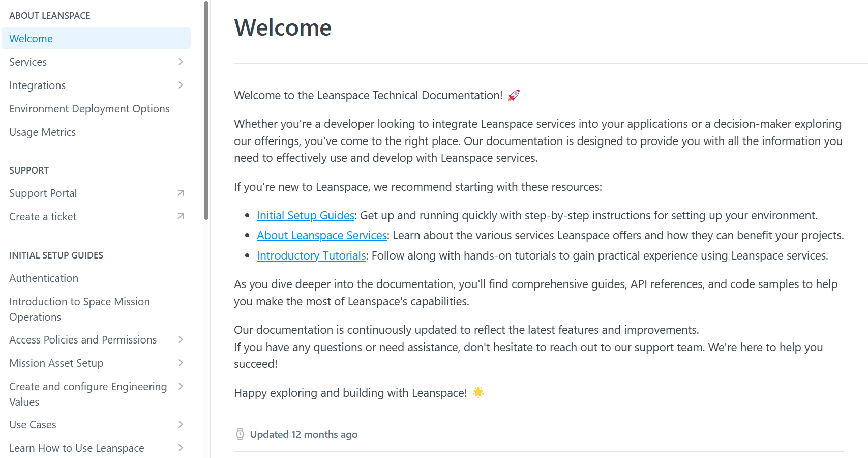The image size is (868, 458).
Task: Open the Create a ticket link
Action: 43,217
